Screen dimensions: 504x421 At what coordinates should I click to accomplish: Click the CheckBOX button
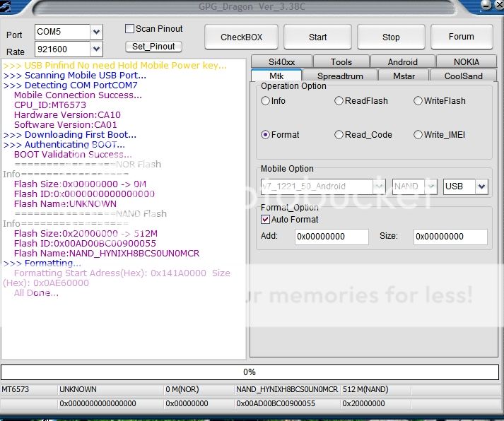click(x=241, y=37)
